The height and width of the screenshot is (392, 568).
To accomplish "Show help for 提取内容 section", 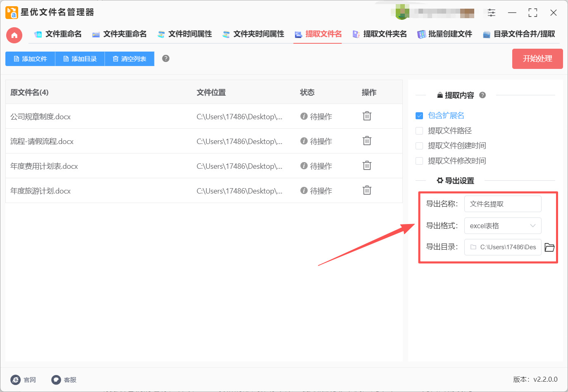I will [x=482, y=95].
